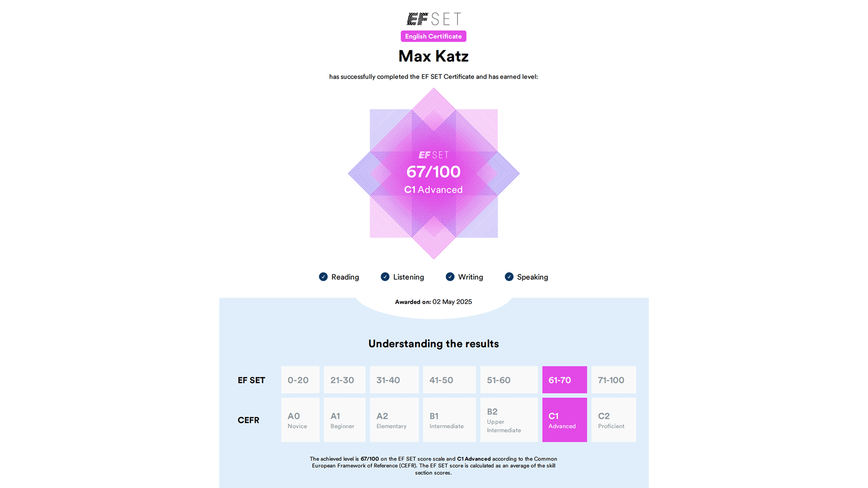This screenshot has height=488, width=868.
Task: Click the Reading checkmark icon
Action: (x=323, y=277)
